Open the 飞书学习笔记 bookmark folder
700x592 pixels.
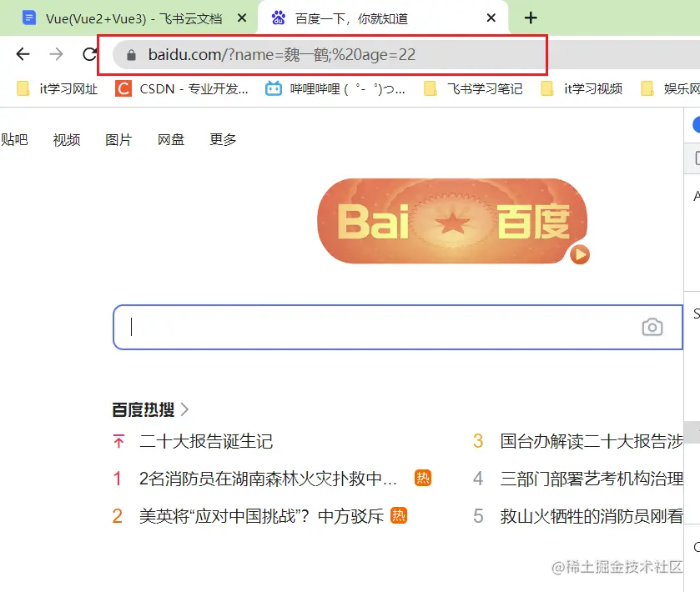(x=473, y=88)
